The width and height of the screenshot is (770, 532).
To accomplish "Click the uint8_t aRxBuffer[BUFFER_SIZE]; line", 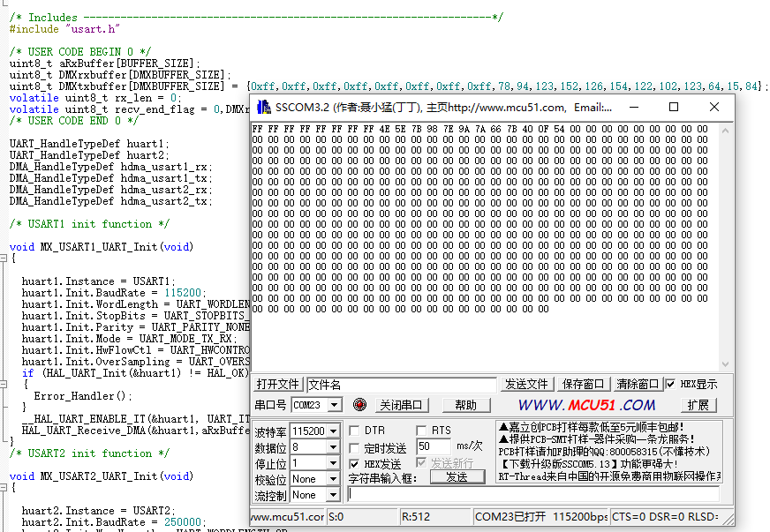I will [x=104, y=64].
